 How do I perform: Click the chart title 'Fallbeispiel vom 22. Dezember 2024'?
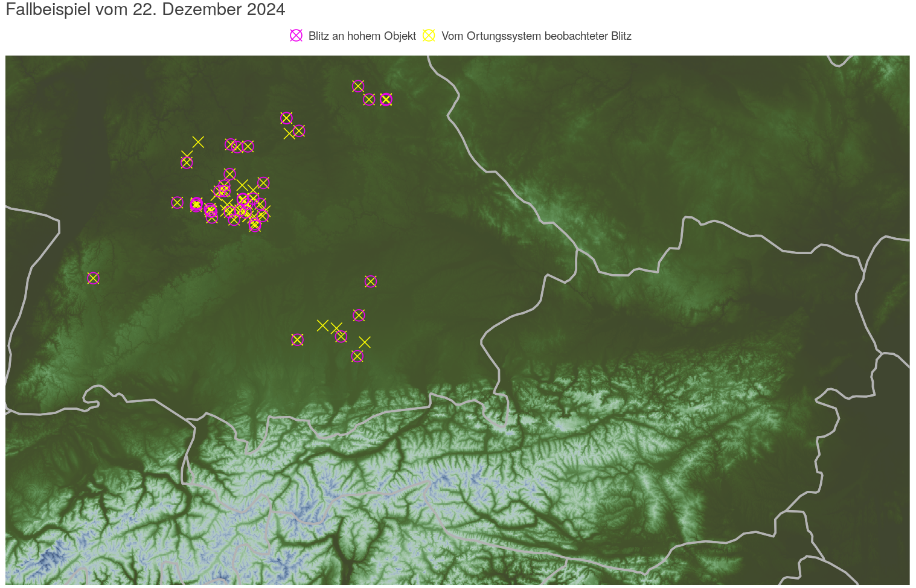146,10
